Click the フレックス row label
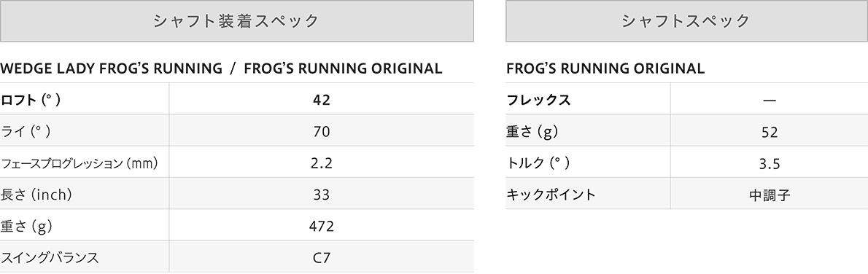Image resolution: width=868 pixels, height=274 pixels. pyautogui.click(x=538, y=100)
